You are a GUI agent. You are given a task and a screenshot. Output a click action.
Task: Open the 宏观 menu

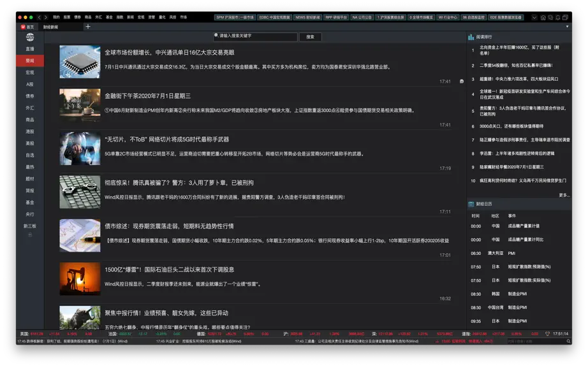click(x=141, y=17)
